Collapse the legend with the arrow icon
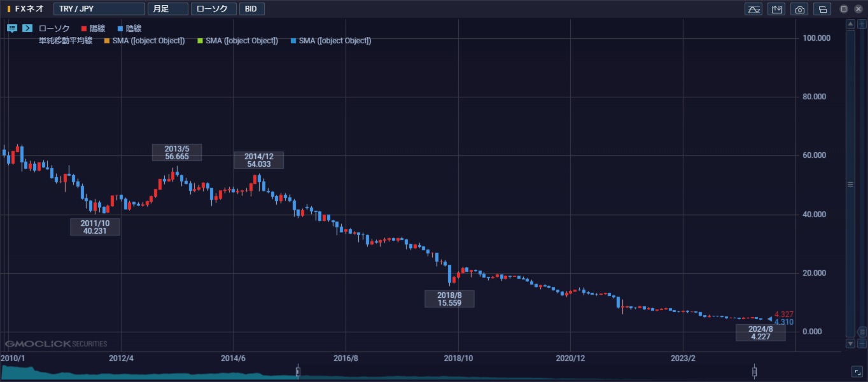 (27, 28)
